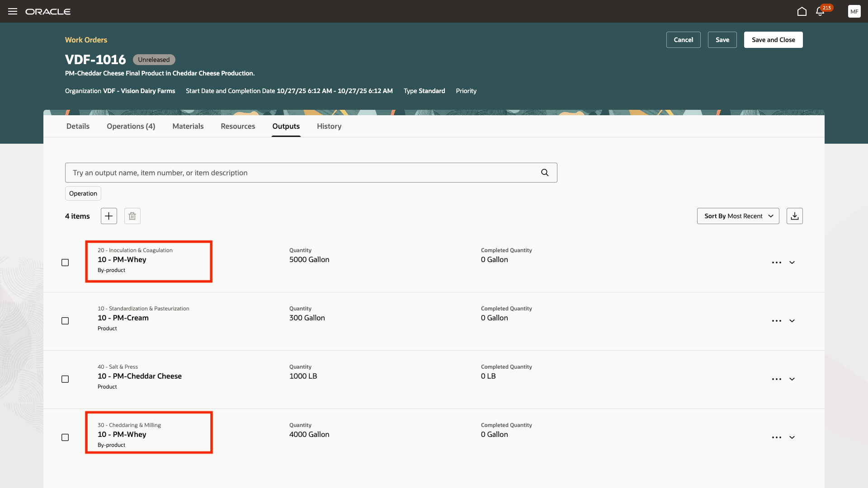Open the Sort By Most Recent dropdown
The image size is (868, 488).
(738, 216)
